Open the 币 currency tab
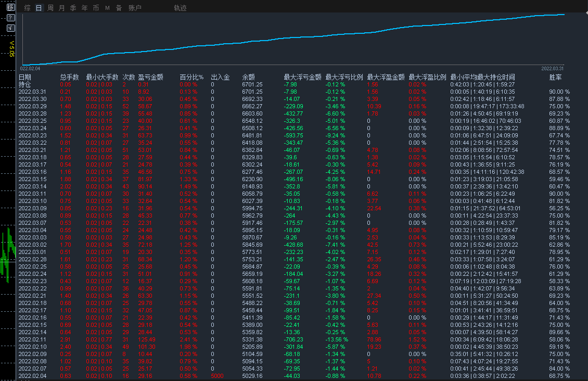The image size is (588, 381). click(96, 8)
